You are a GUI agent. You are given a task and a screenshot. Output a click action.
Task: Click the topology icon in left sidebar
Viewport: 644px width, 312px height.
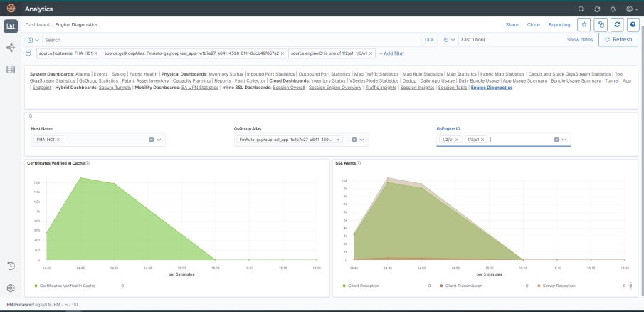11,48
